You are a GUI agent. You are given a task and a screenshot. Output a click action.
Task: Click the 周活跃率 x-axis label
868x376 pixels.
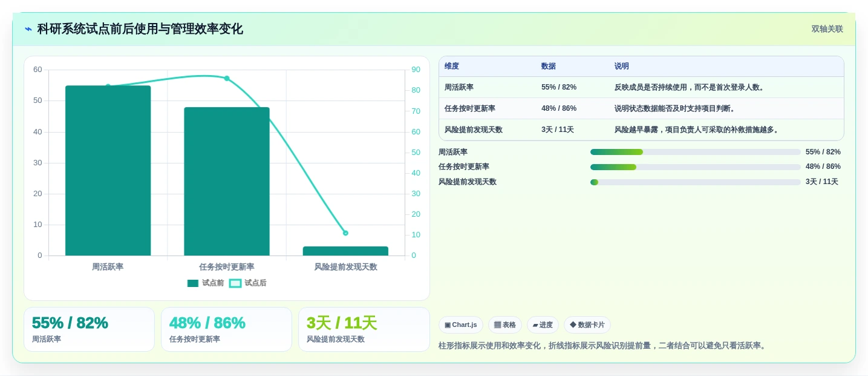coord(108,267)
